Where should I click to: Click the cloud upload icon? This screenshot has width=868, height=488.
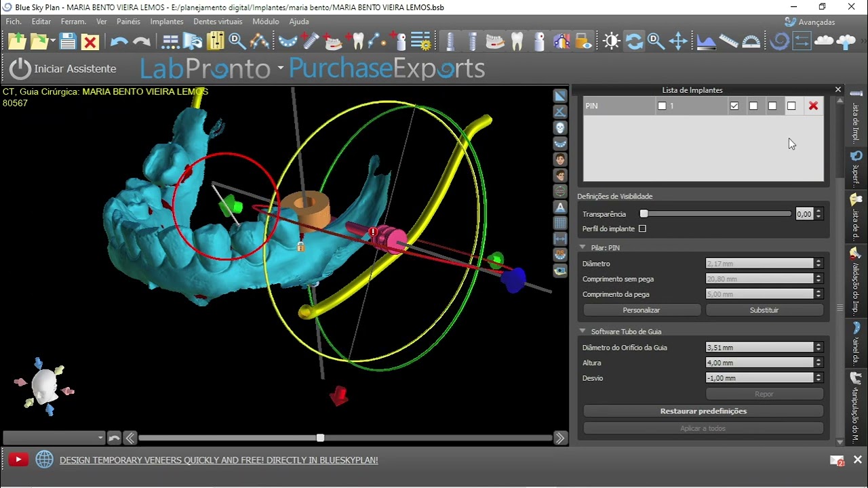(x=846, y=42)
